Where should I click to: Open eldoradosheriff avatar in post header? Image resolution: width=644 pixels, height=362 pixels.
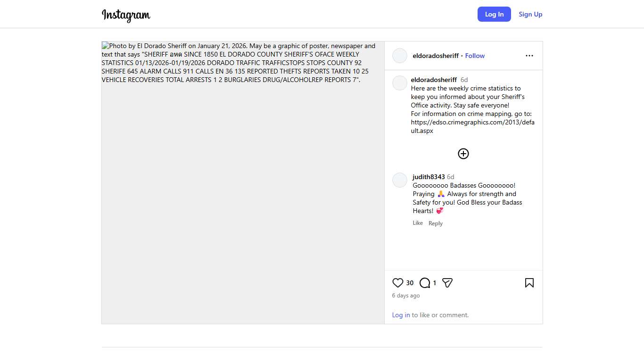pos(400,56)
